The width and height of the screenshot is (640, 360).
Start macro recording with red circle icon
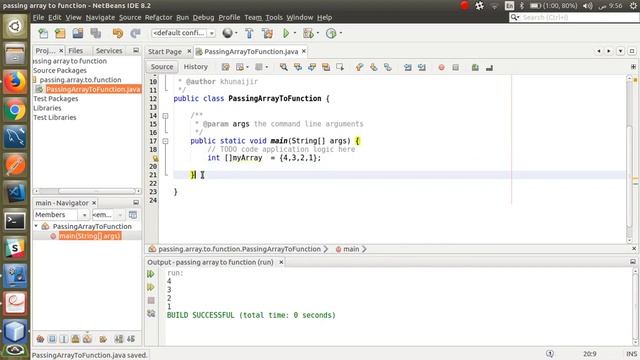(x=441, y=67)
